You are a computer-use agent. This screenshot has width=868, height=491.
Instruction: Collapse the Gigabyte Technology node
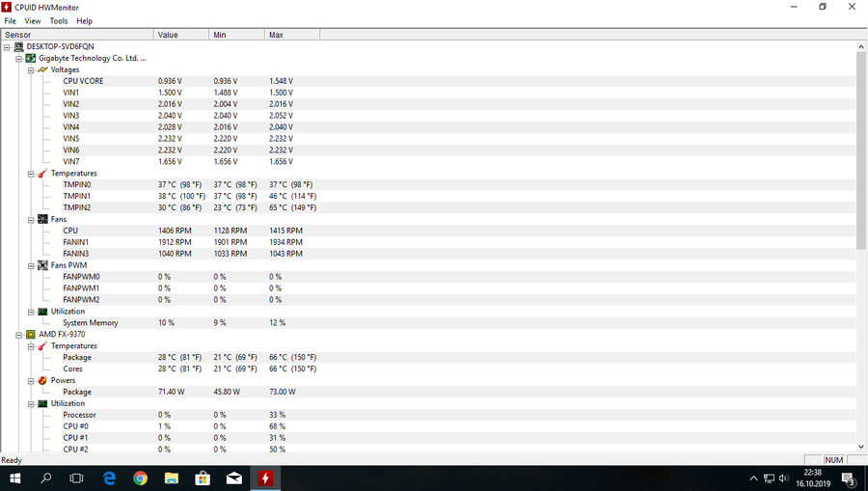click(x=19, y=59)
